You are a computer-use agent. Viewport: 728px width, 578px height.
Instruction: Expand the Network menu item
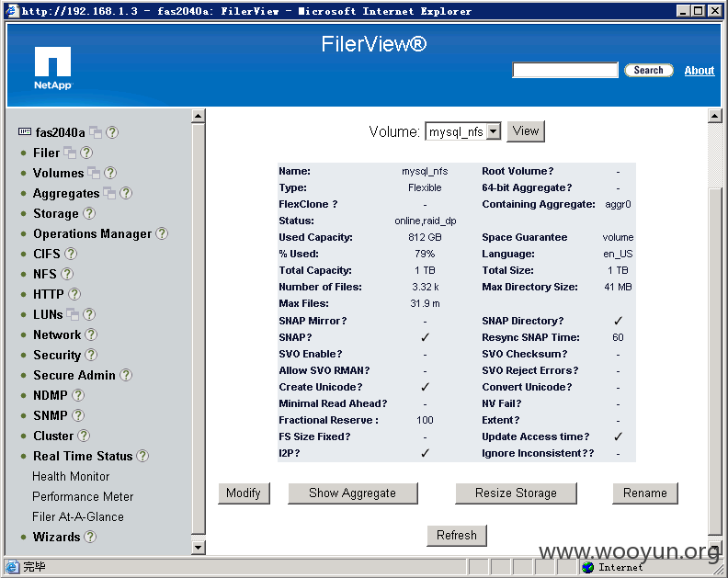tap(57, 334)
